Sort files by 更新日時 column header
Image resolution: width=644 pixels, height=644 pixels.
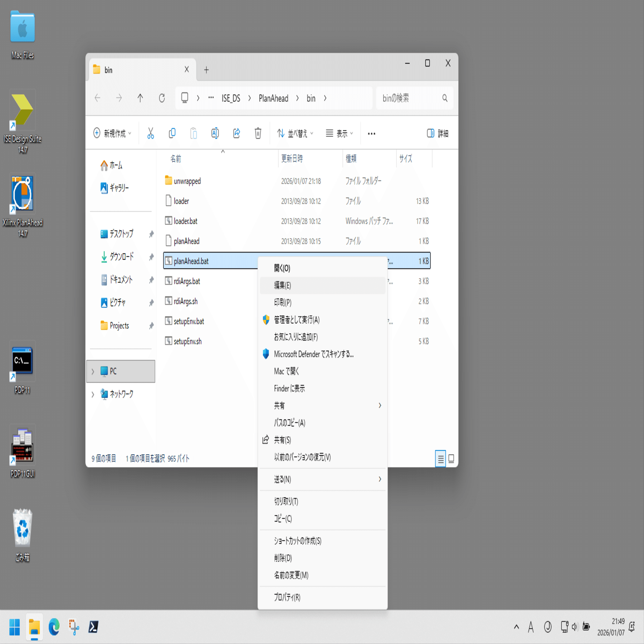pyautogui.click(x=310, y=158)
